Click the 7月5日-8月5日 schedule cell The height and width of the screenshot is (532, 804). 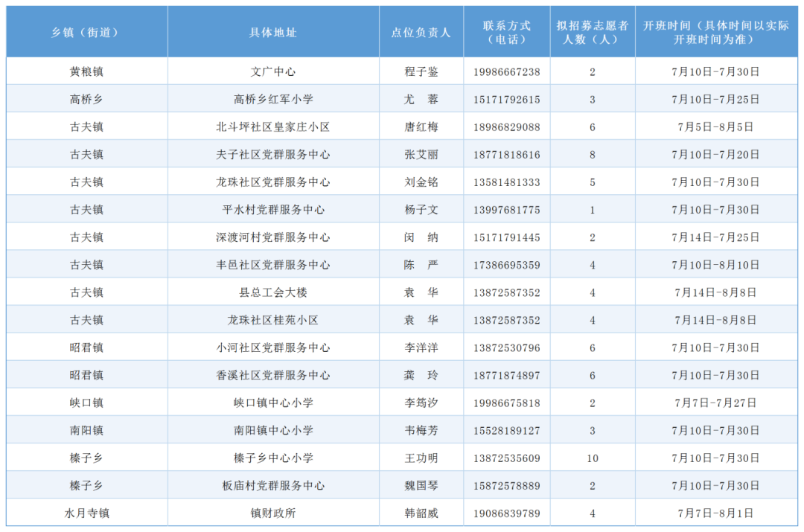tap(717, 126)
